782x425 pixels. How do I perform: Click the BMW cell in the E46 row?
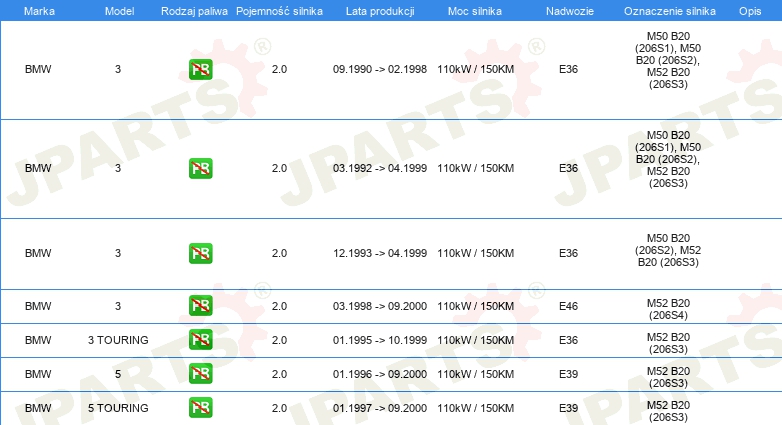pos(38,306)
